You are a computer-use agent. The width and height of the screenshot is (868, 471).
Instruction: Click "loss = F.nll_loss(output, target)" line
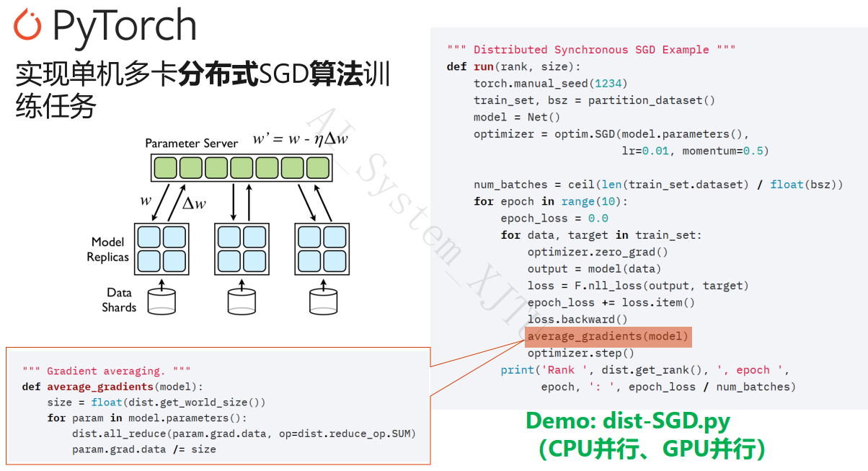[638, 286]
